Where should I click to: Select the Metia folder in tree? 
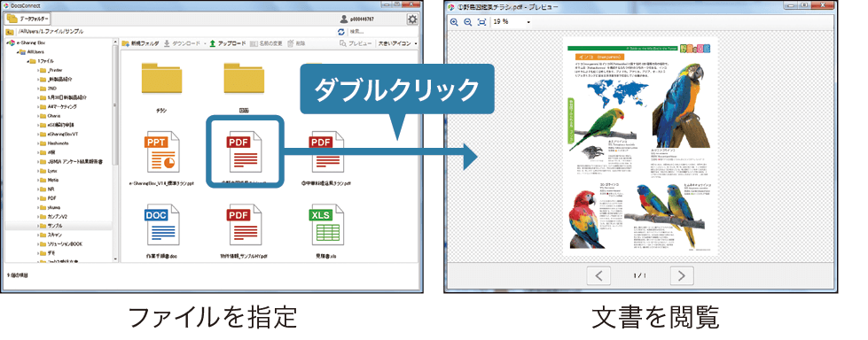[x=50, y=180]
